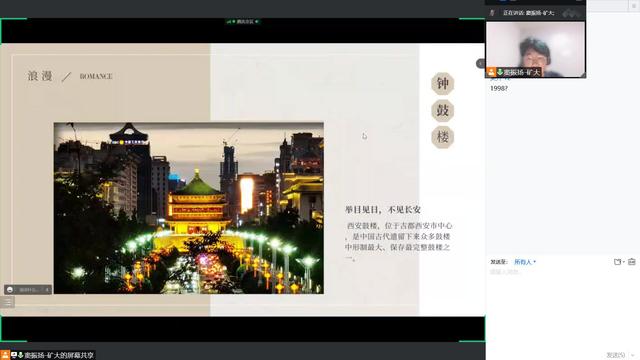The image size is (640, 360).
Task: Click the 发送 send button
Action: coord(616,355)
